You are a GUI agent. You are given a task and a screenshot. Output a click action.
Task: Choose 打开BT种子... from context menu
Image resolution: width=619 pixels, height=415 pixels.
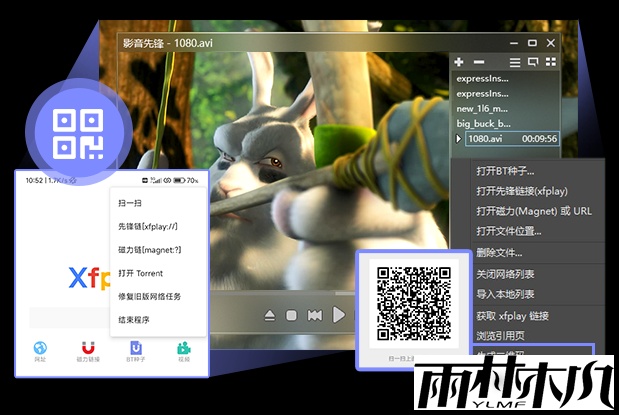505,171
